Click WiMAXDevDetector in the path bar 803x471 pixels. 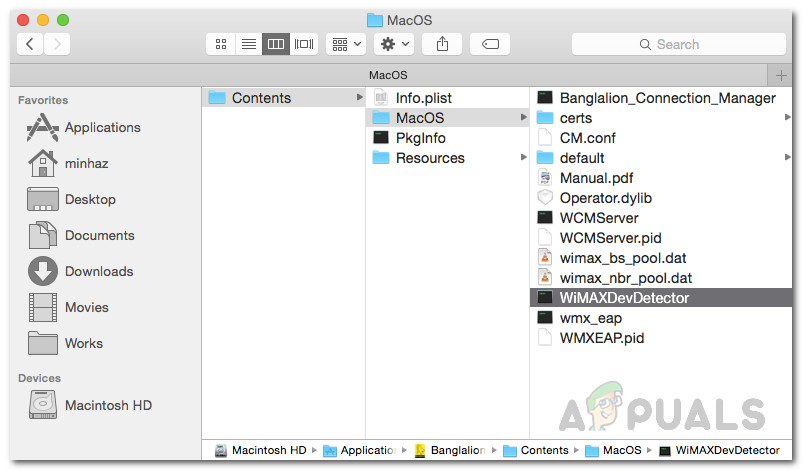720,451
